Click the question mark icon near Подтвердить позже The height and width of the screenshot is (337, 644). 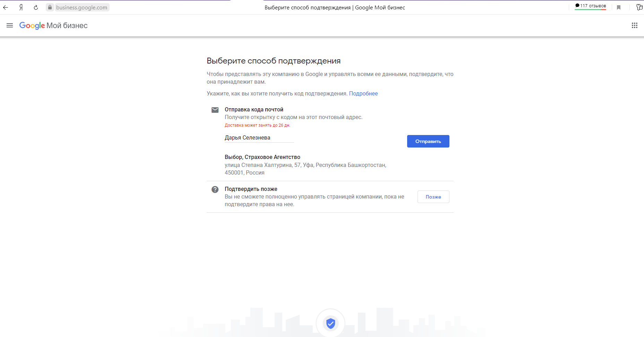(x=215, y=189)
